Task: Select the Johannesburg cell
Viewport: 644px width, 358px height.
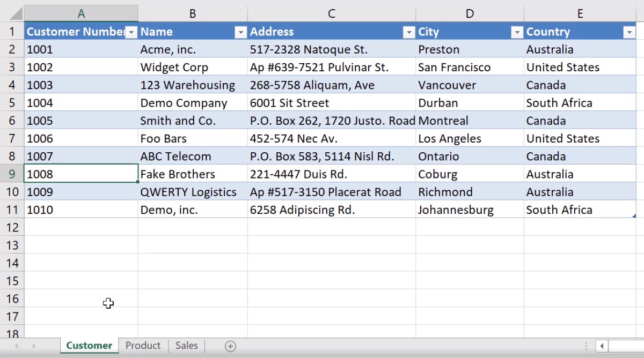Action: 470,210
